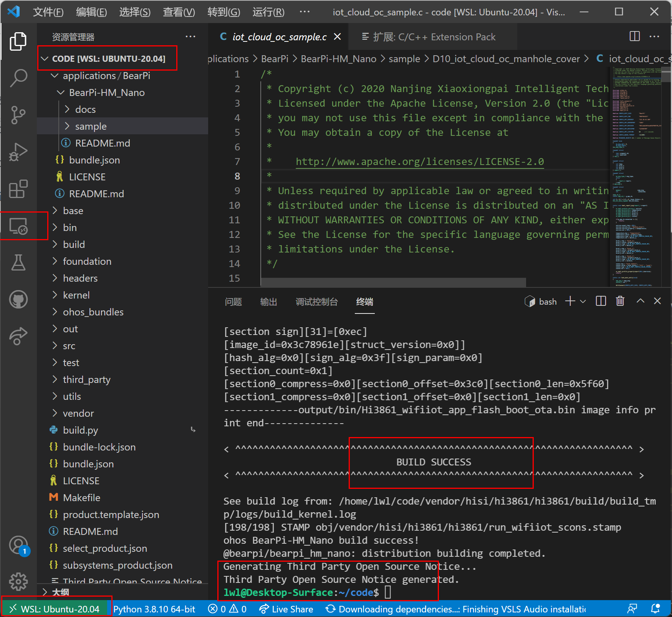Open Remote Explorer panel
The height and width of the screenshot is (617, 672).
point(18,226)
